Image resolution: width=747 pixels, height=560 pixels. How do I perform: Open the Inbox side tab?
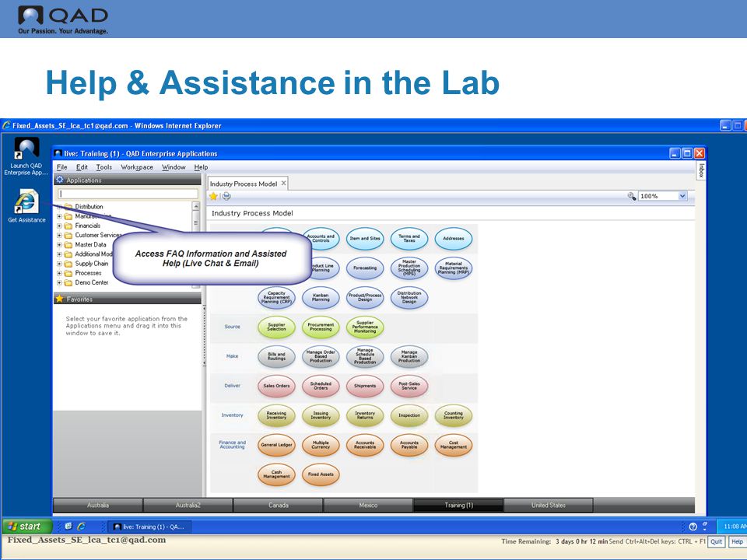click(701, 171)
